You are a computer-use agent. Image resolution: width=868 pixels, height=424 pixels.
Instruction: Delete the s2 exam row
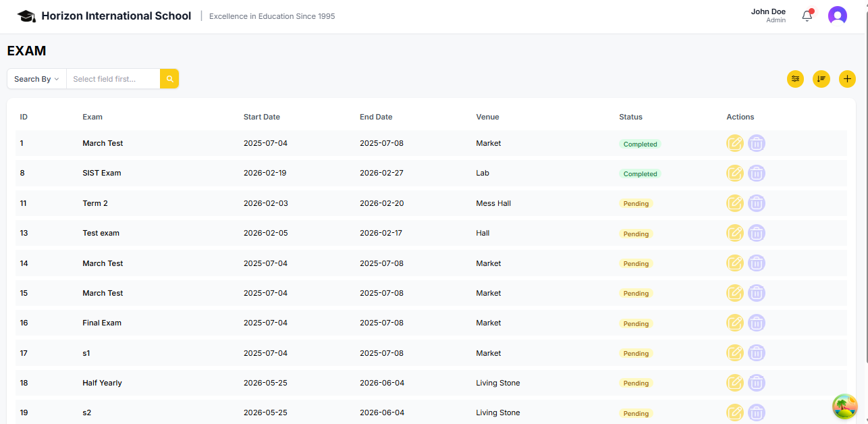(757, 413)
